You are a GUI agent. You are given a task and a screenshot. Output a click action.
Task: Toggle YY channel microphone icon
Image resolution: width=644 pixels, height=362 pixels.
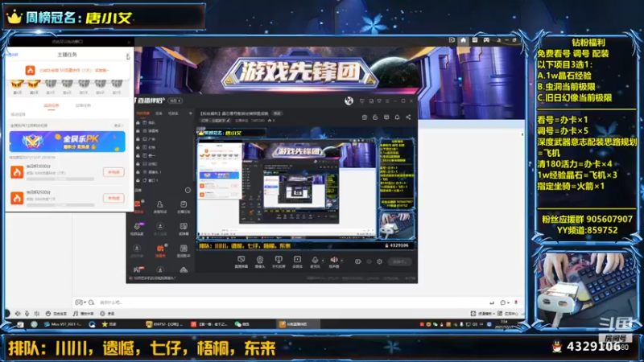(x=27, y=314)
